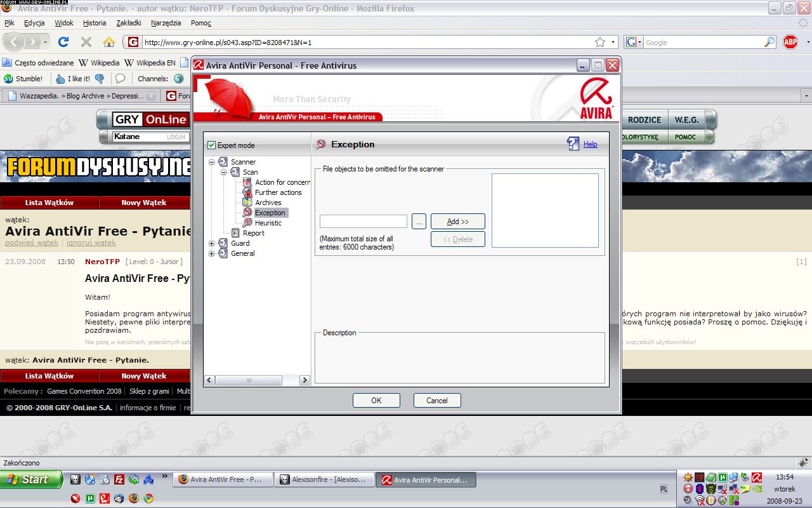This screenshot has width=812, height=508.
Task: Click the Help question mark icon
Action: click(573, 144)
